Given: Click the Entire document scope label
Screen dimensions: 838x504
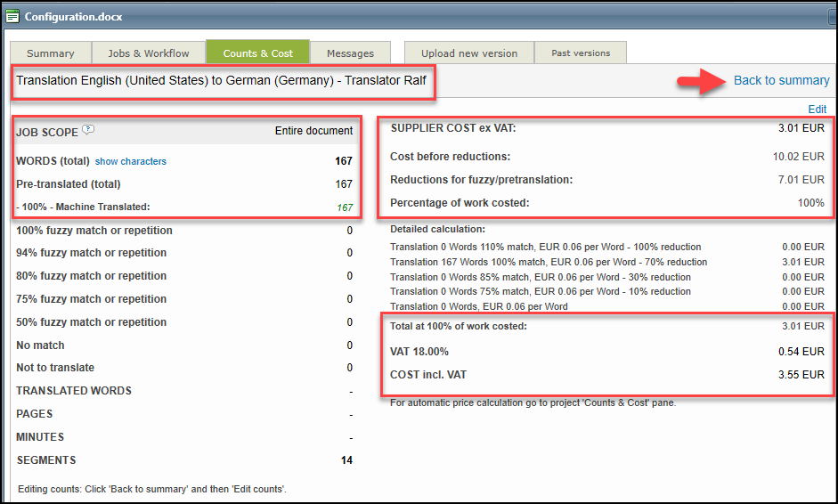Looking at the screenshot, I should click(313, 131).
